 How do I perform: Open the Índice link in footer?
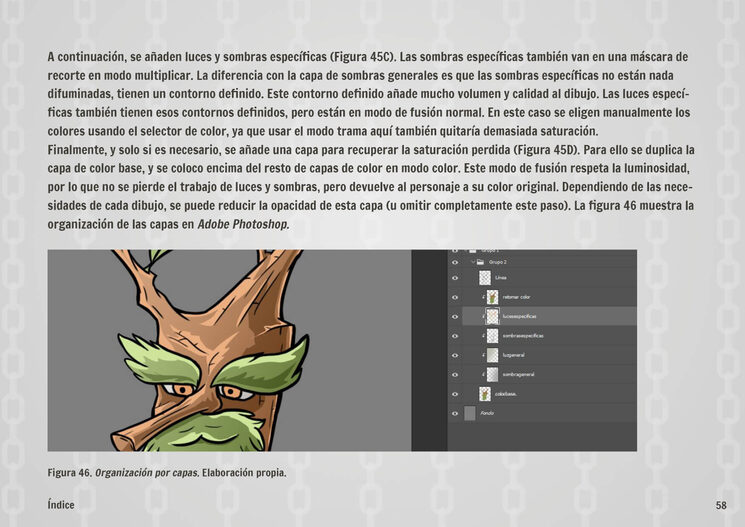61,506
